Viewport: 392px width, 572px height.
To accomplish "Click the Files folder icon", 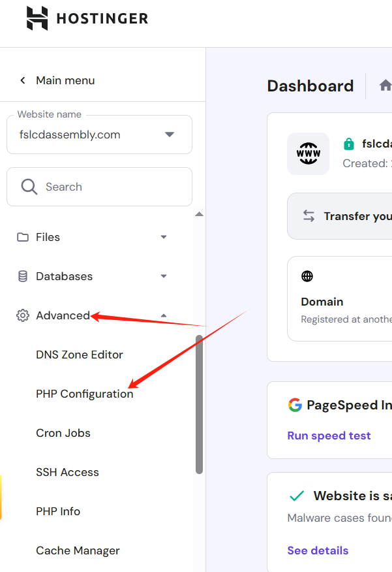I will click(23, 237).
